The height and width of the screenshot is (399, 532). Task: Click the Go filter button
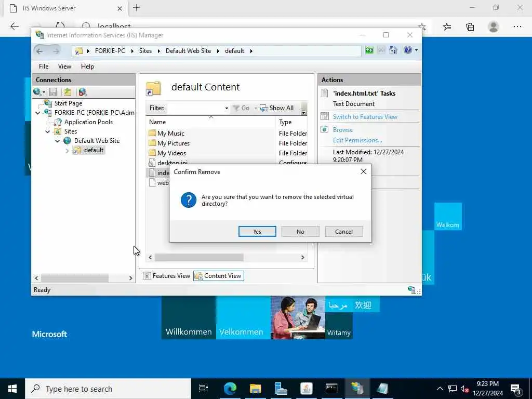(241, 108)
